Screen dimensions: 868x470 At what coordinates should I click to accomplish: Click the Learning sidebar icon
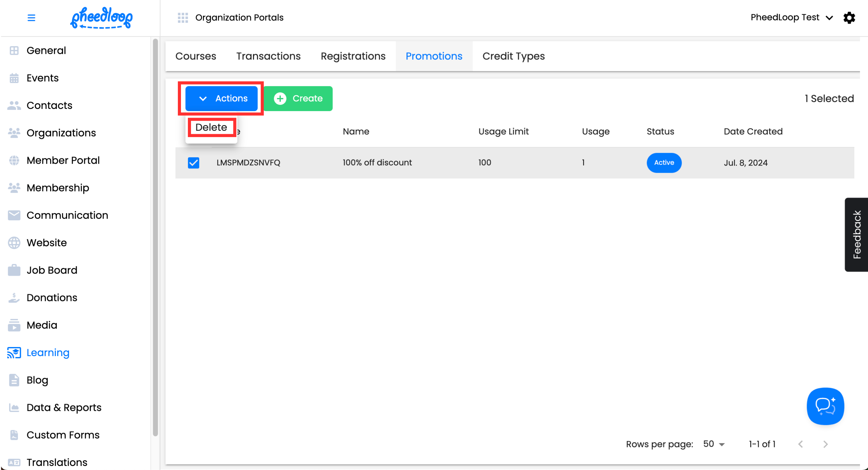tap(14, 352)
